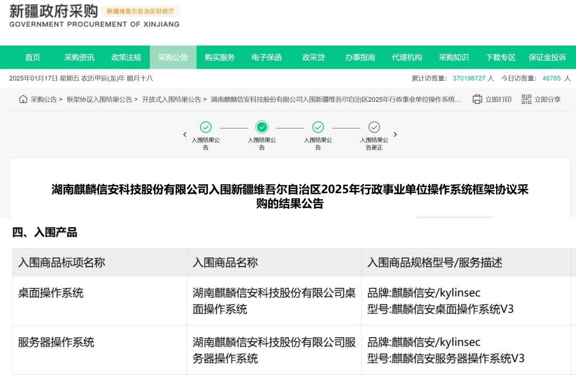Select the grey checkmark above 入围结果公告更正
This screenshot has width=576, height=392.
[x=374, y=127]
